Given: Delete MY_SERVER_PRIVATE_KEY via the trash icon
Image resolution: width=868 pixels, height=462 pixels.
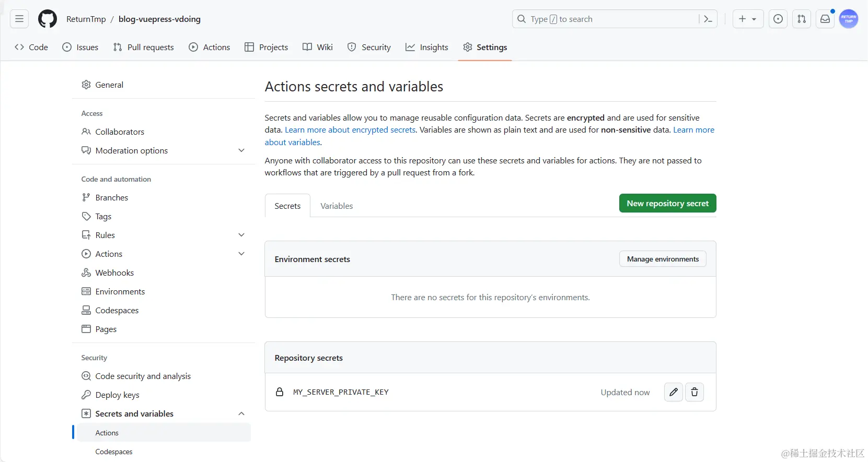Looking at the screenshot, I should pyautogui.click(x=695, y=392).
